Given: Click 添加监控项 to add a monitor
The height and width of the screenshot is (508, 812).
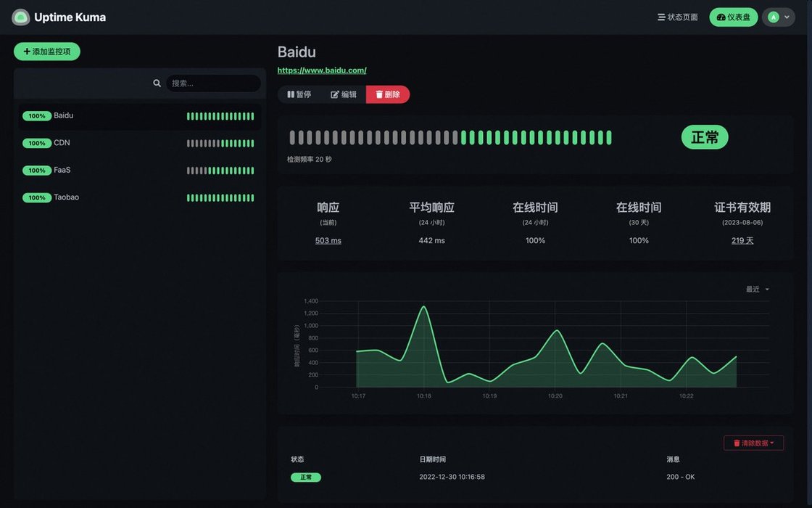Looking at the screenshot, I should 46,52.
